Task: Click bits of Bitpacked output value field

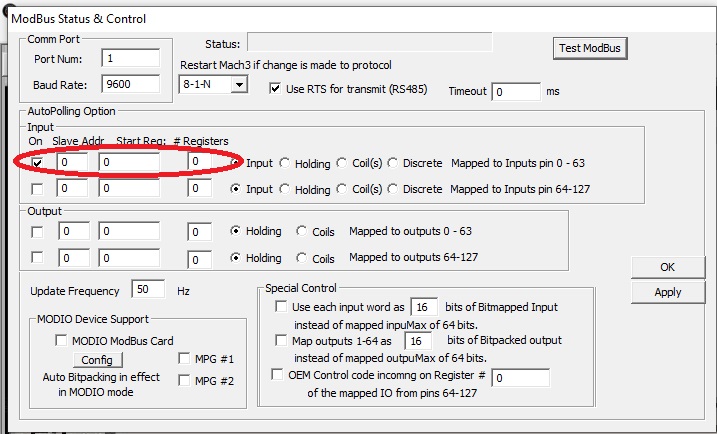Action: coord(418,341)
